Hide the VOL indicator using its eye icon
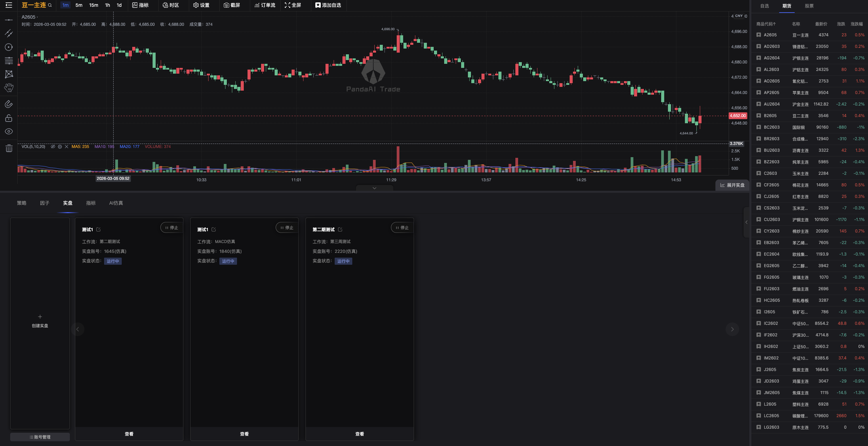This screenshot has width=868, height=446. (53, 147)
